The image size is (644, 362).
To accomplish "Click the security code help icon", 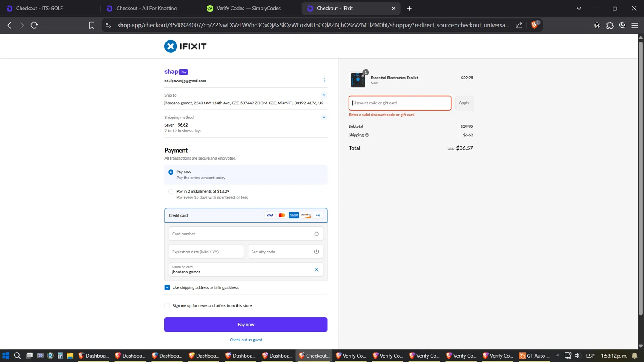I will pos(316,252).
